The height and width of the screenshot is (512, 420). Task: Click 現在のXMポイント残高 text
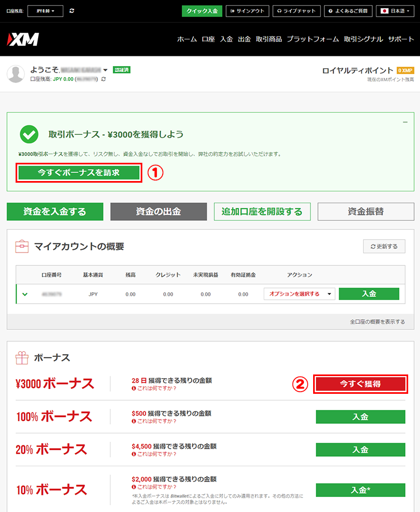tap(390, 80)
